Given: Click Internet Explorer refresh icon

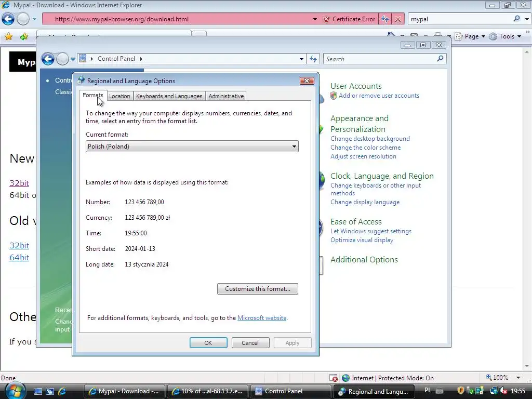Looking at the screenshot, I should click(385, 19).
